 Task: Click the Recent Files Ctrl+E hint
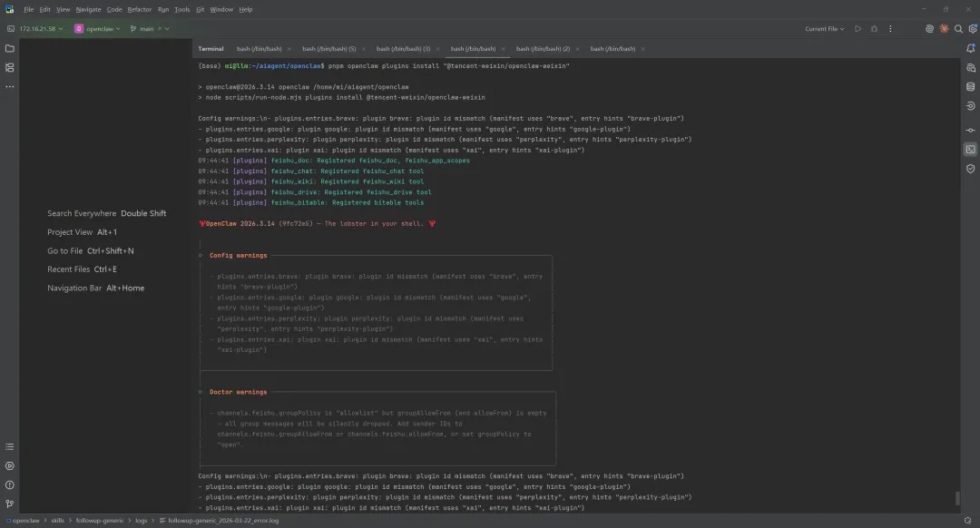coord(82,269)
